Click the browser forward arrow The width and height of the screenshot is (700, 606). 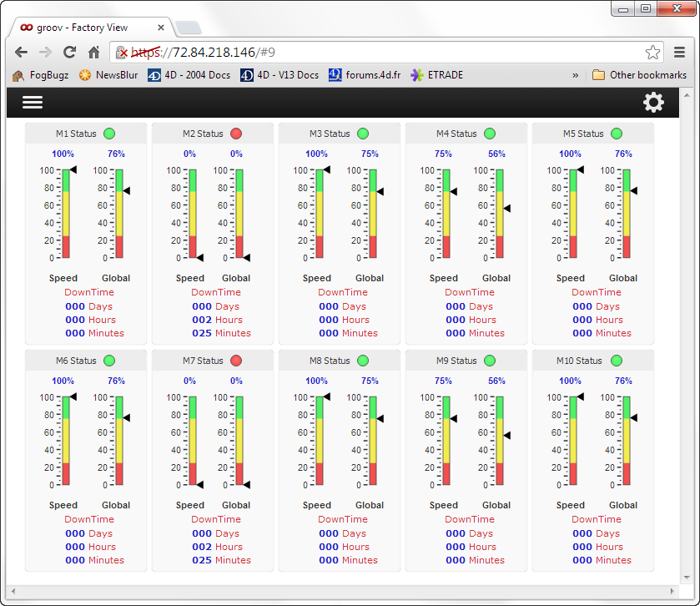[45, 53]
